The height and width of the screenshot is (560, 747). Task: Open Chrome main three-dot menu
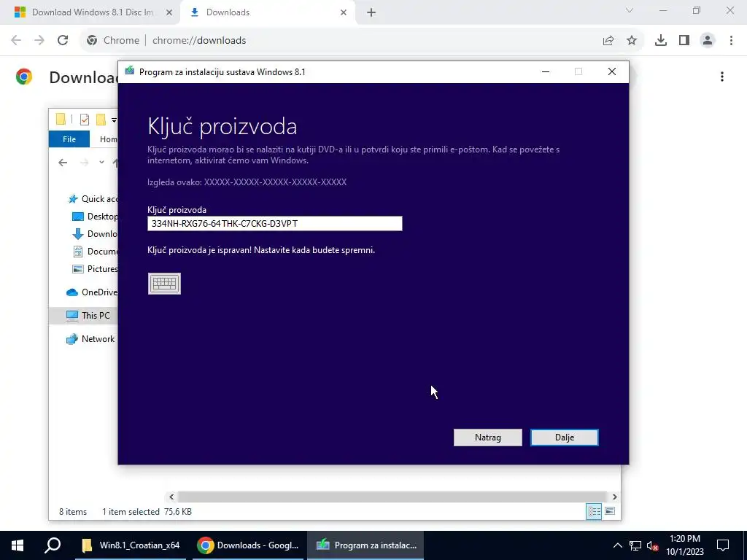tap(731, 41)
